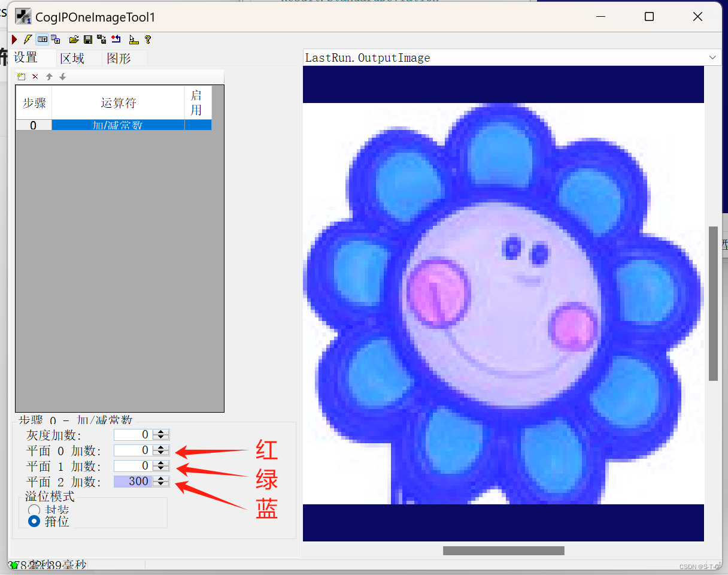Viewport: 728px width, 575px height.
Task: Add a new operator step icon
Action: click(x=22, y=77)
